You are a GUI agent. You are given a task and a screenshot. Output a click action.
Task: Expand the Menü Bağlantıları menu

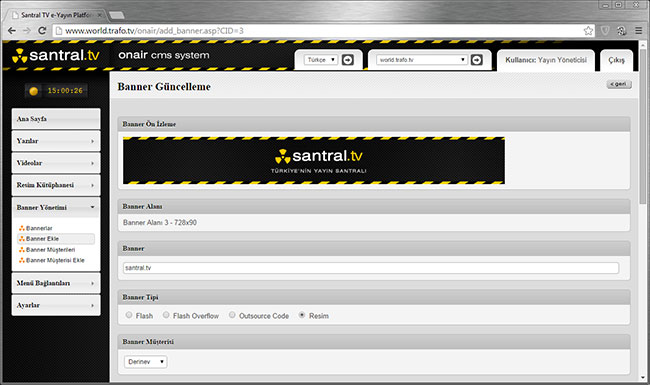click(56, 283)
